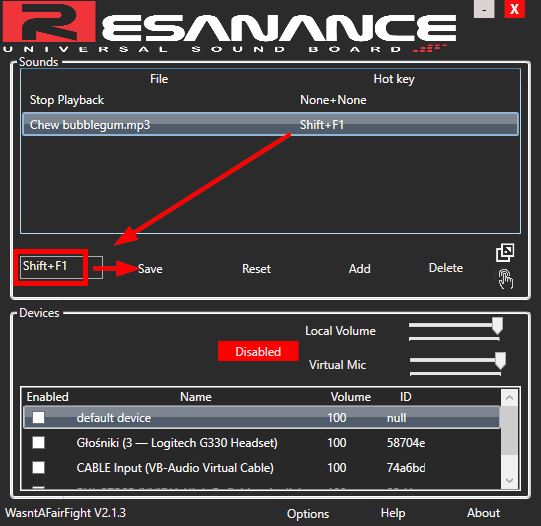Click the Shift+F1 hotkey cell in sounds list
The width and height of the screenshot is (541, 526).
coord(322,125)
